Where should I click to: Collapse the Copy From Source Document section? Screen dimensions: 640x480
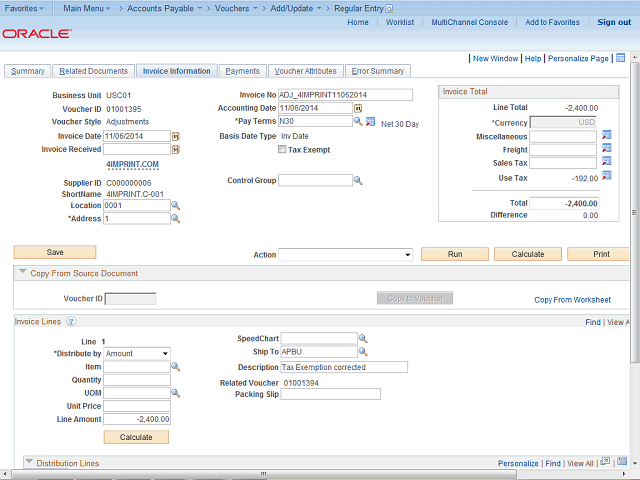[23, 273]
